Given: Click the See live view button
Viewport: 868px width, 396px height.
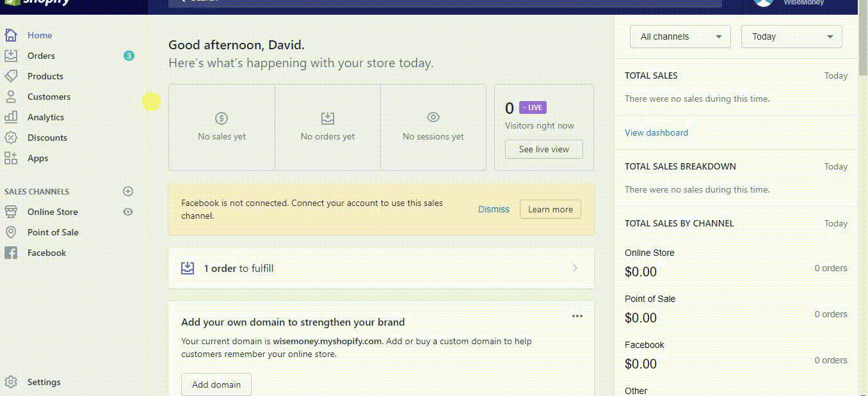Looking at the screenshot, I should (543, 149).
